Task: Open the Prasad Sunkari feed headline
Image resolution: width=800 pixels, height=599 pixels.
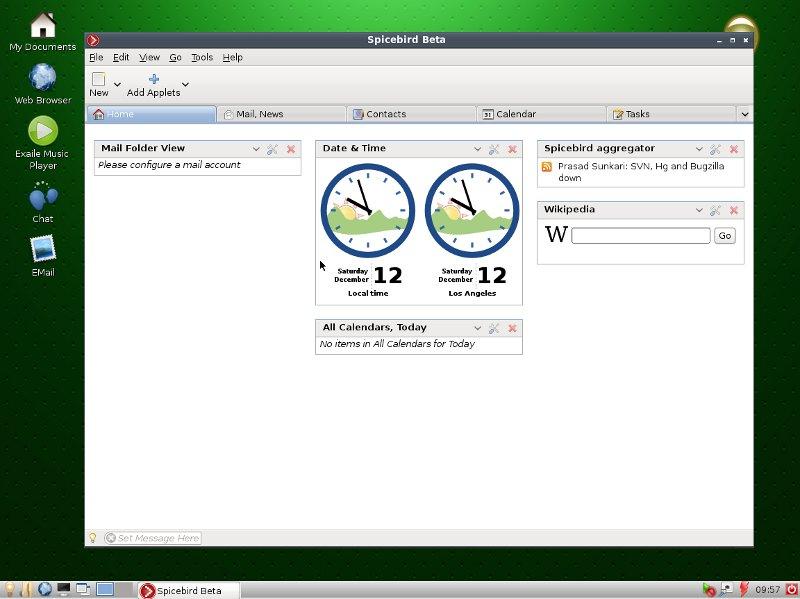Action: click(x=641, y=172)
